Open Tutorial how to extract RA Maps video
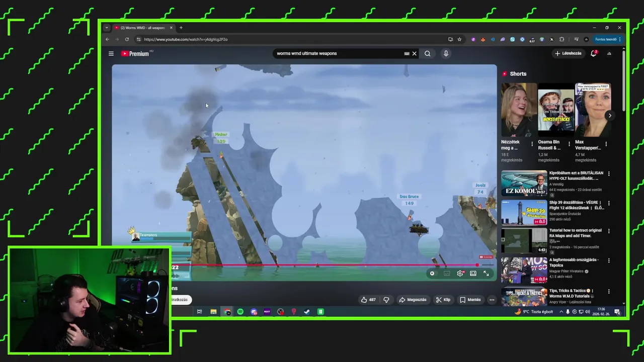The height and width of the screenshot is (362, 644). [x=524, y=241]
